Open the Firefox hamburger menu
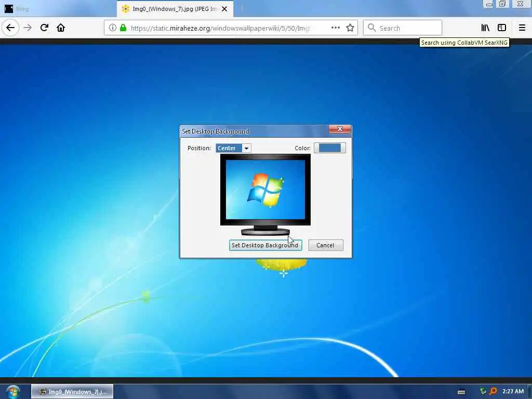532x399 pixels. [x=522, y=28]
